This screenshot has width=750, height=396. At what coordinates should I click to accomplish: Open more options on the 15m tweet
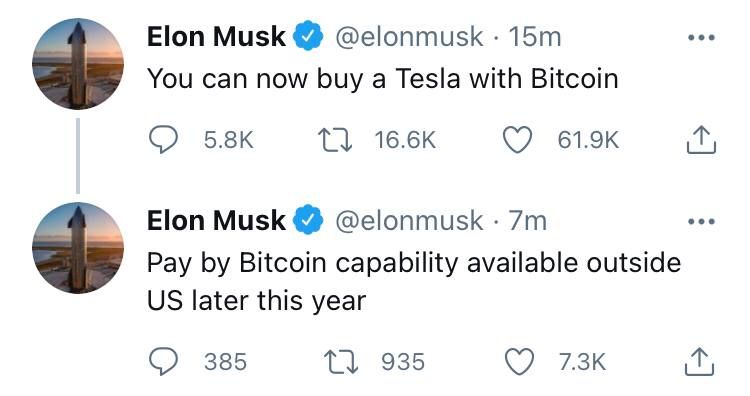coord(701,37)
